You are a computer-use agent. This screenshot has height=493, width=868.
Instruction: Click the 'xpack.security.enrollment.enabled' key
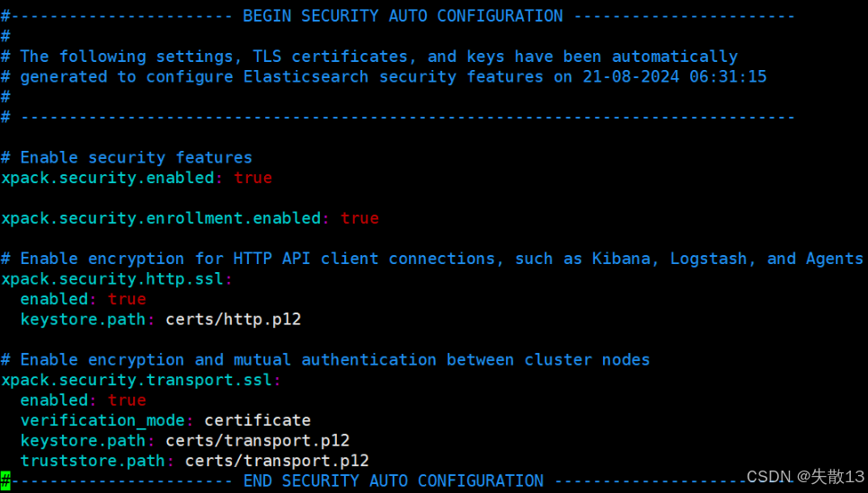[x=161, y=218]
